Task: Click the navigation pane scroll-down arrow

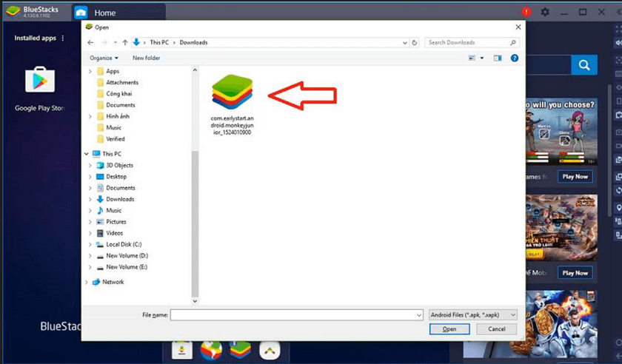Action: coord(195,301)
